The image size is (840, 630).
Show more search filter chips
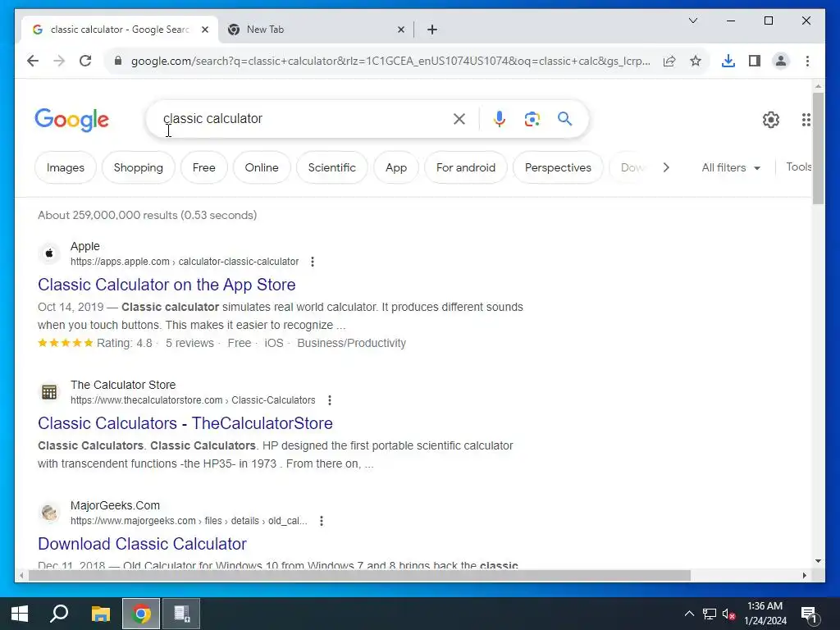point(666,167)
